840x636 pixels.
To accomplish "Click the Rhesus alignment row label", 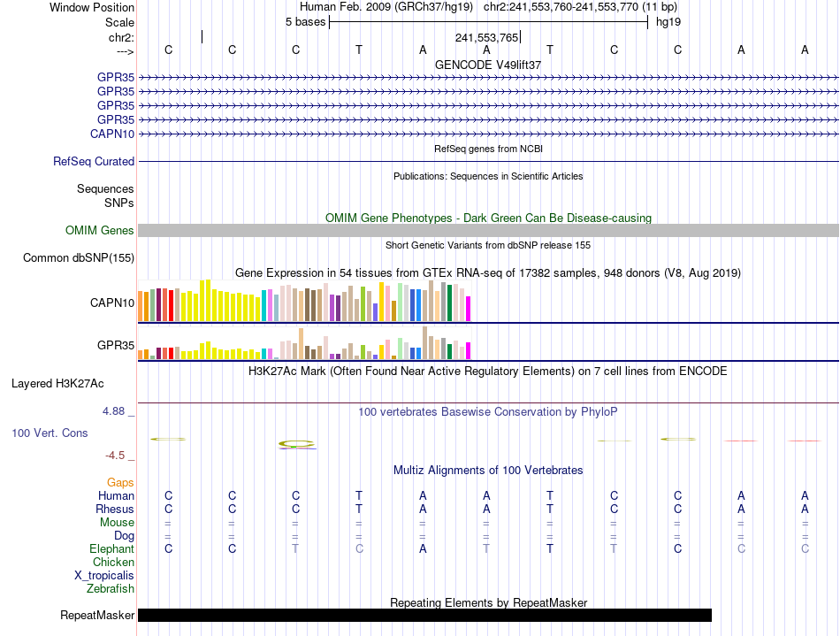I will [x=115, y=509].
